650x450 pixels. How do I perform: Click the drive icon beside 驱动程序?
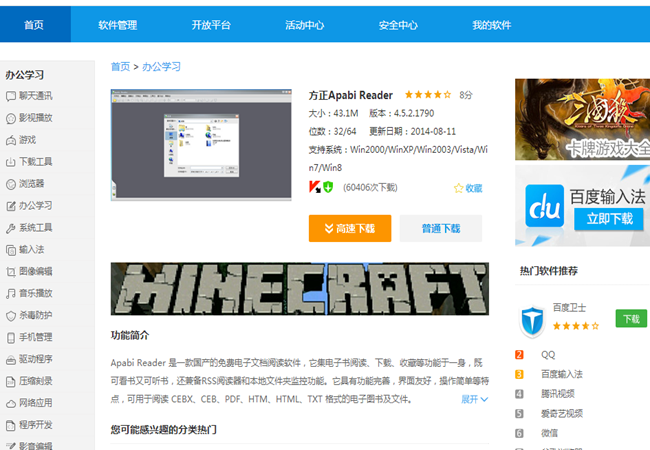click(x=11, y=360)
